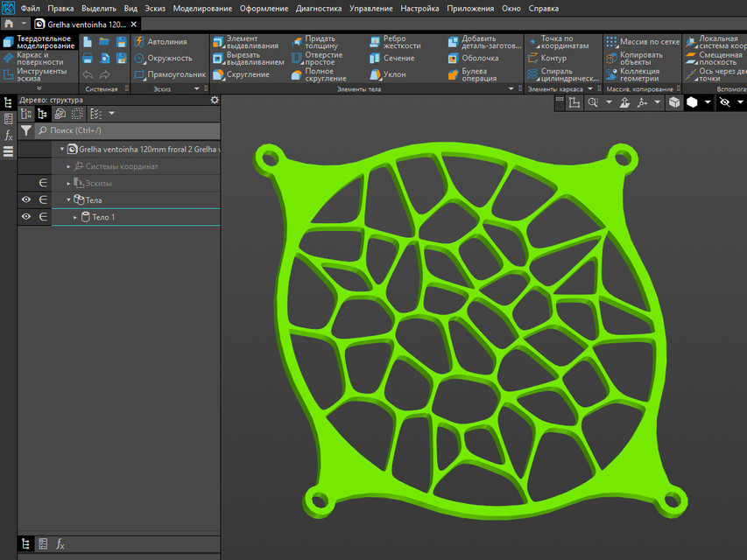This screenshot has height=560, width=747.
Task: Start the Булева операция tool
Action: [477, 73]
